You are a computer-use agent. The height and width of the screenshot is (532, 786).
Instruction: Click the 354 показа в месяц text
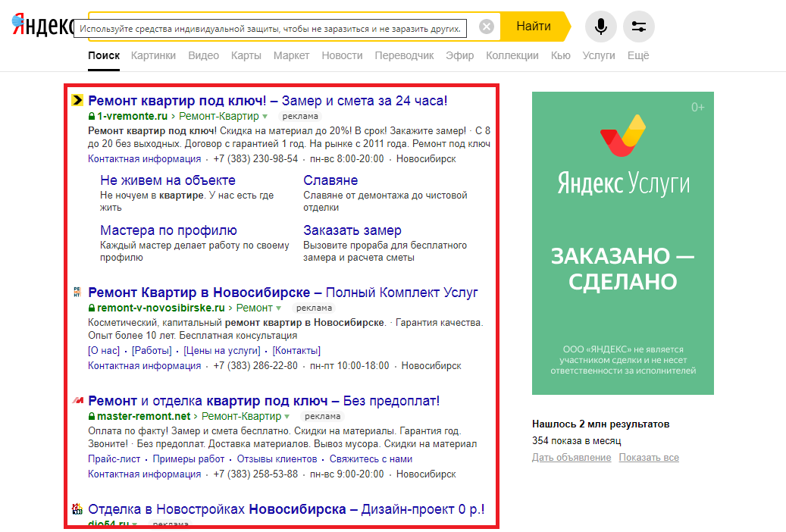pyautogui.click(x=577, y=441)
